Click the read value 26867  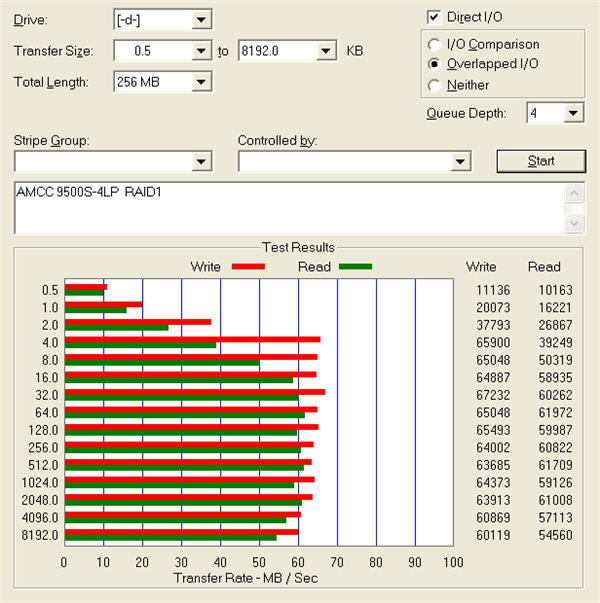pos(555,325)
